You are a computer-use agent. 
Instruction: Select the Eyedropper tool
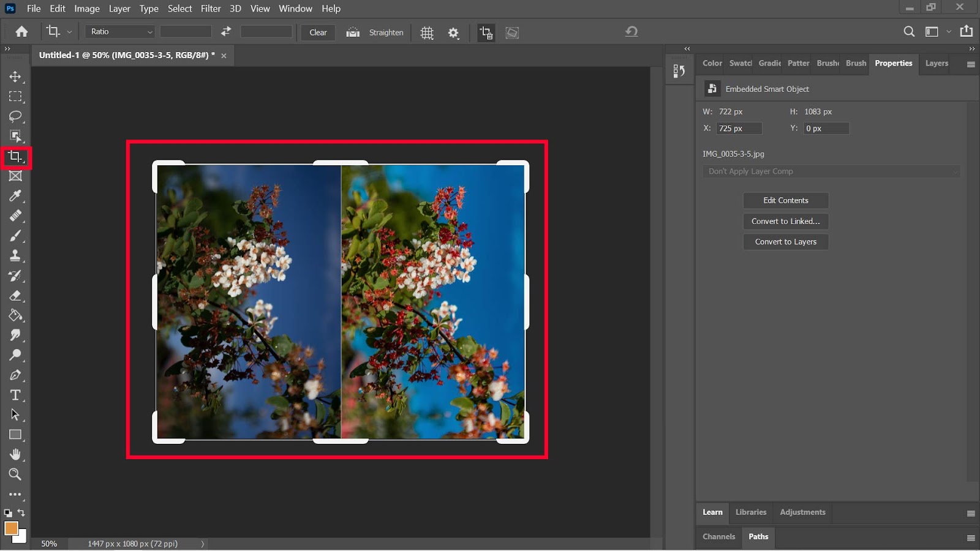(x=15, y=196)
